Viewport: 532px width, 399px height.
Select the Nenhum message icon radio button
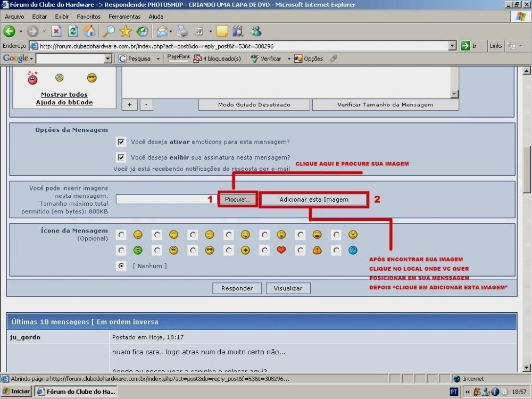pos(122,265)
